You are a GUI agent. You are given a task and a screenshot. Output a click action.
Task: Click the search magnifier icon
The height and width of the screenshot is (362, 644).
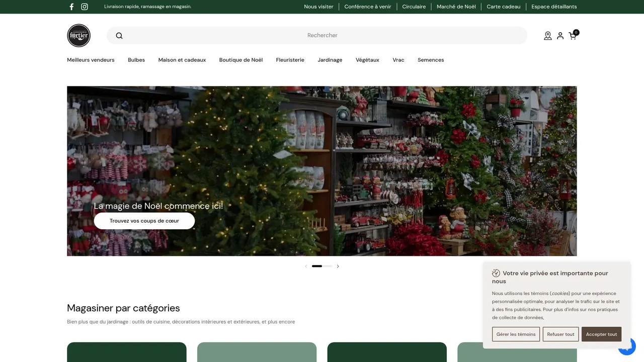pyautogui.click(x=119, y=35)
